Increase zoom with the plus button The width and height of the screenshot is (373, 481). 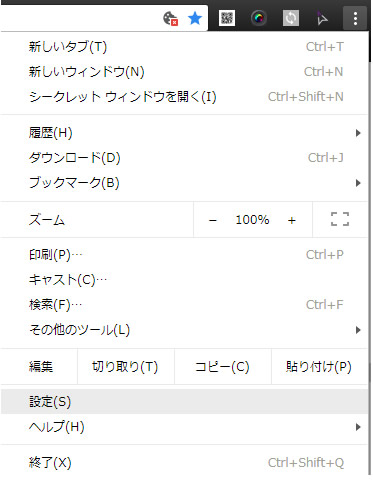pos(292,220)
